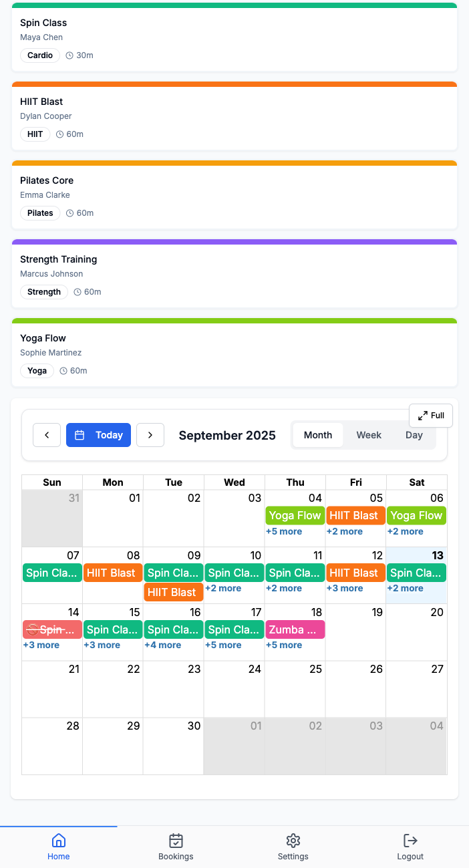This screenshot has height=868, width=469.
Task: Click the Cardio badge on the Spin Class card
Action: (x=39, y=55)
